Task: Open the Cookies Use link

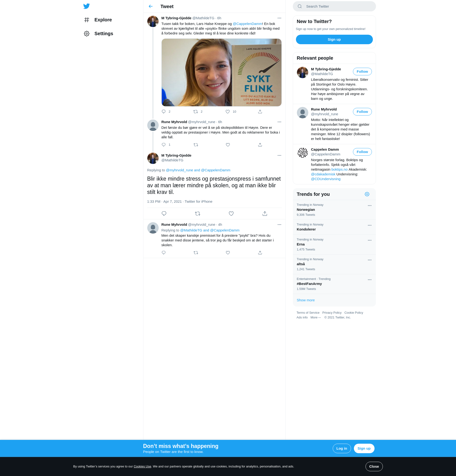Action: pyautogui.click(x=142, y=466)
